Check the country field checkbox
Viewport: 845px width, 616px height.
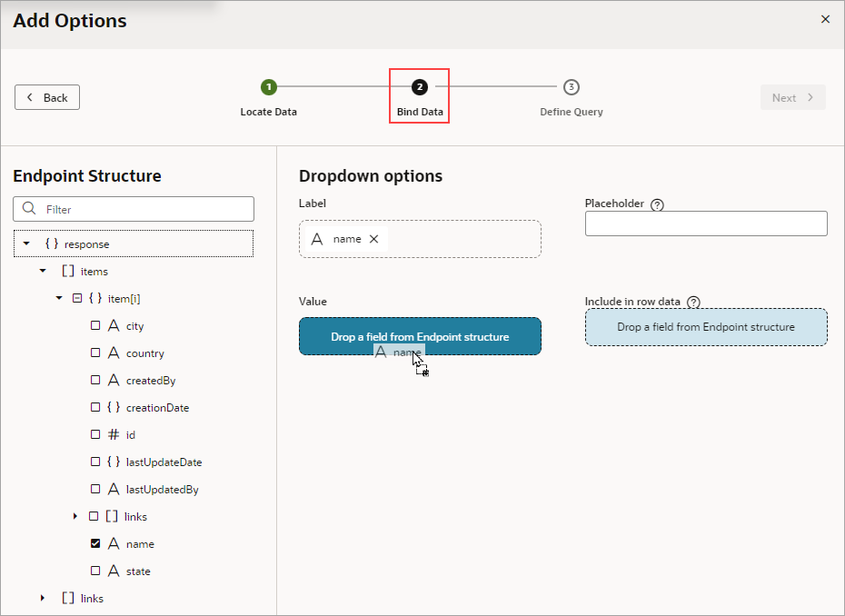click(x=95, y=353)
